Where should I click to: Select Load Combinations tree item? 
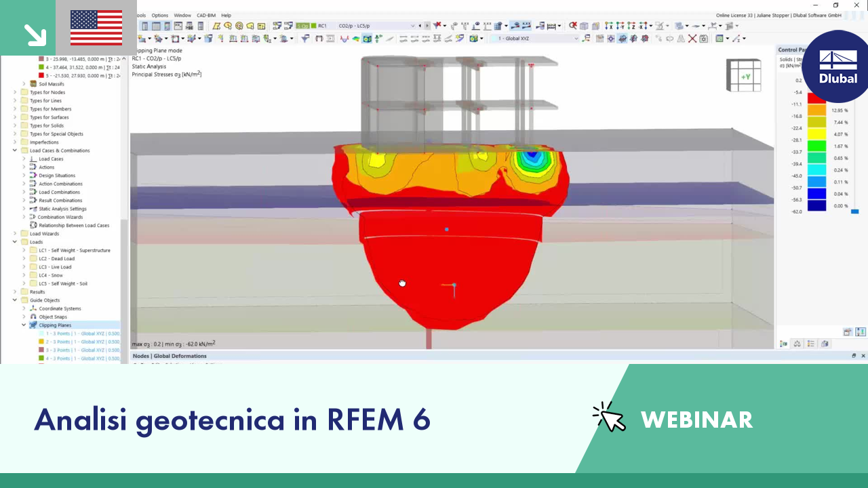[59, 192]
